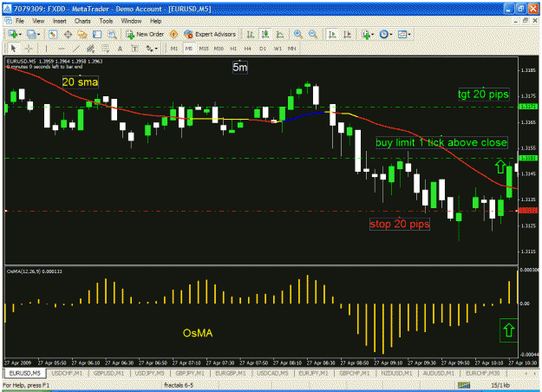The height and width of the screenshot is (392, 542).
Task: Open the Strategy Tester magnifier icon
Action: 112,34
